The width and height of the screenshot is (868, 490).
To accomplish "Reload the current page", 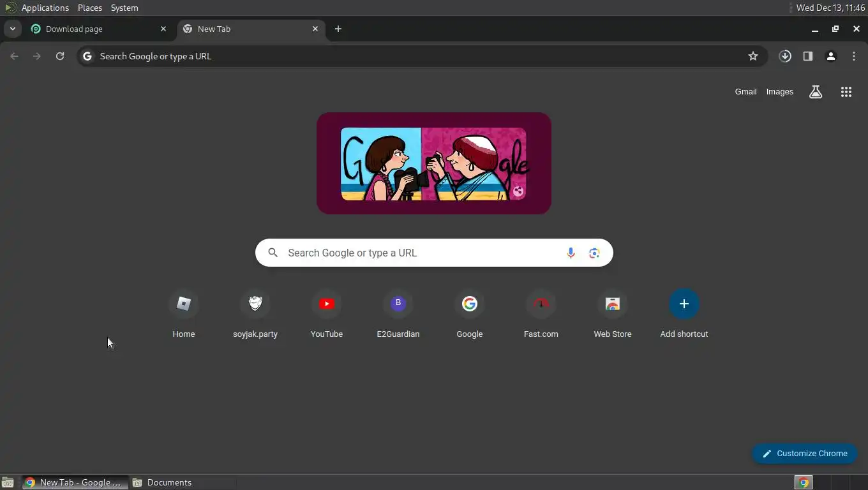I will (60, 56).
